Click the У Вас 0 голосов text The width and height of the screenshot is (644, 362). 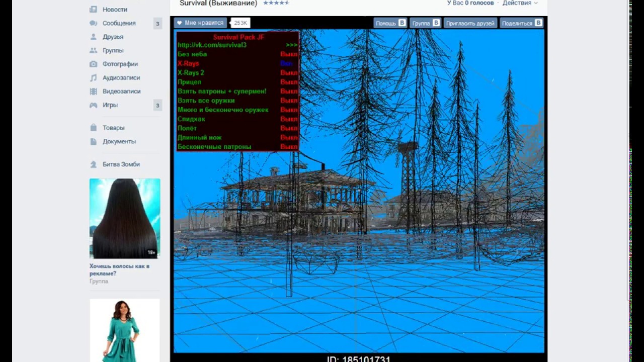470,3
